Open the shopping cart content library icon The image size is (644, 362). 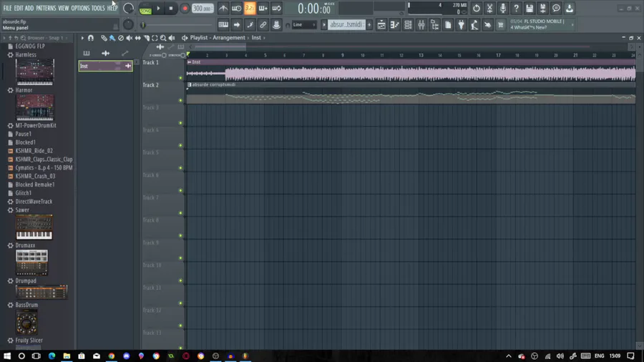coord(501,24)
